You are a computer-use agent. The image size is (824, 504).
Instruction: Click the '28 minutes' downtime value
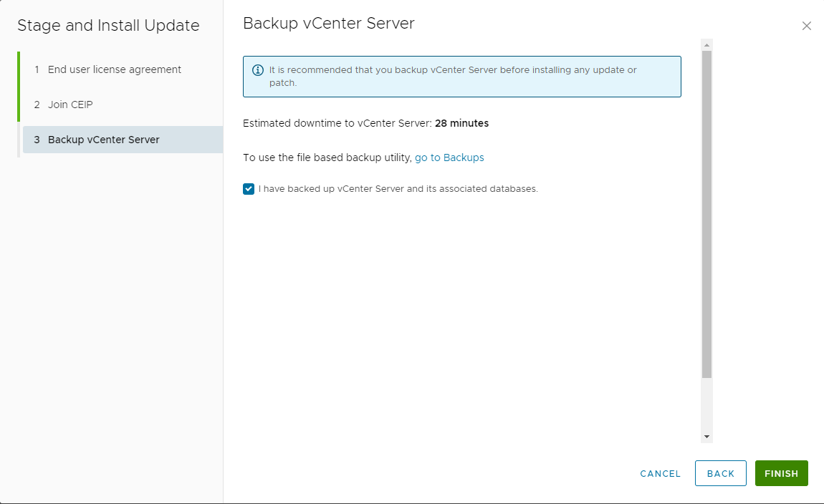pyautogui.click(x=461, y=123)
